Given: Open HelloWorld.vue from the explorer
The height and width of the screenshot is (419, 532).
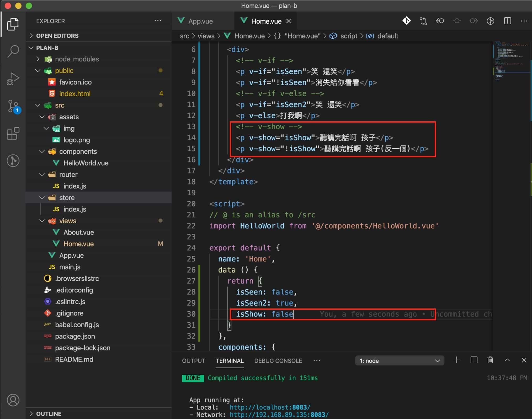Looking at the screenshot, I should point(86,163).
